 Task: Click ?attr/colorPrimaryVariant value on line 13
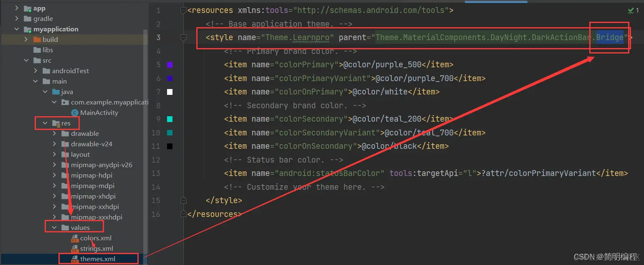(x=539, y=173)
